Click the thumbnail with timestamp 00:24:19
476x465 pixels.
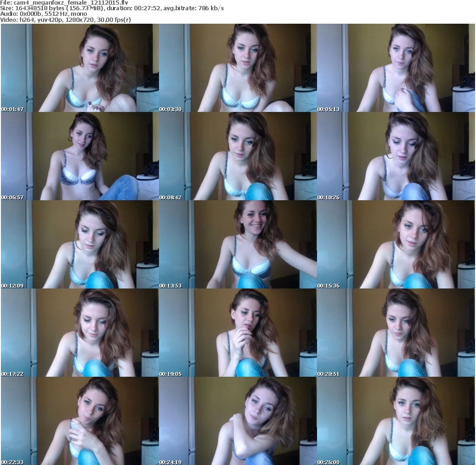(x=238, y=421)
